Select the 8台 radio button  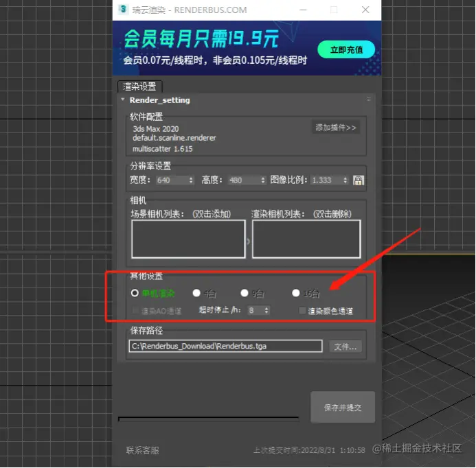click(x=245, y=293)
